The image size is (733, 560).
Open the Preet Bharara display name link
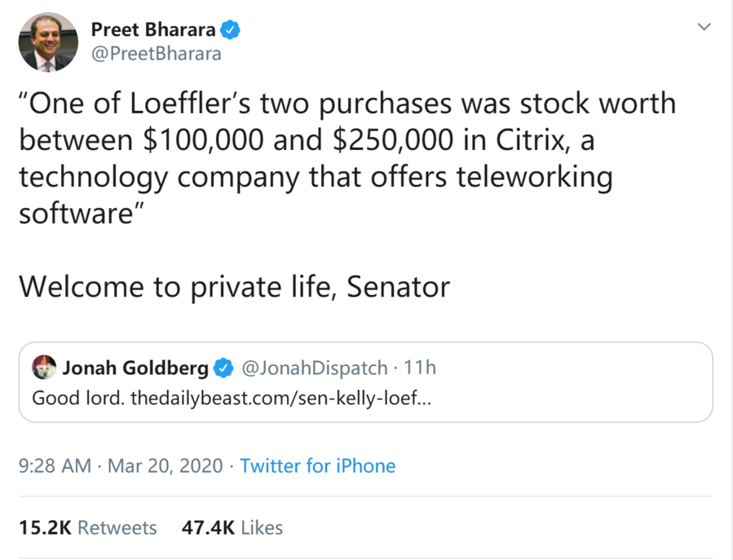(153, 30)
